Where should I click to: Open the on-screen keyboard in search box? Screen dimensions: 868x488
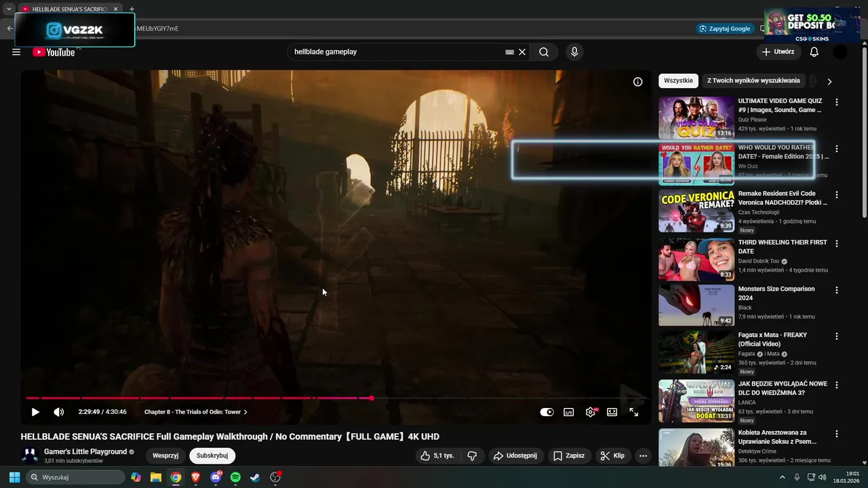tap(509, 52)
